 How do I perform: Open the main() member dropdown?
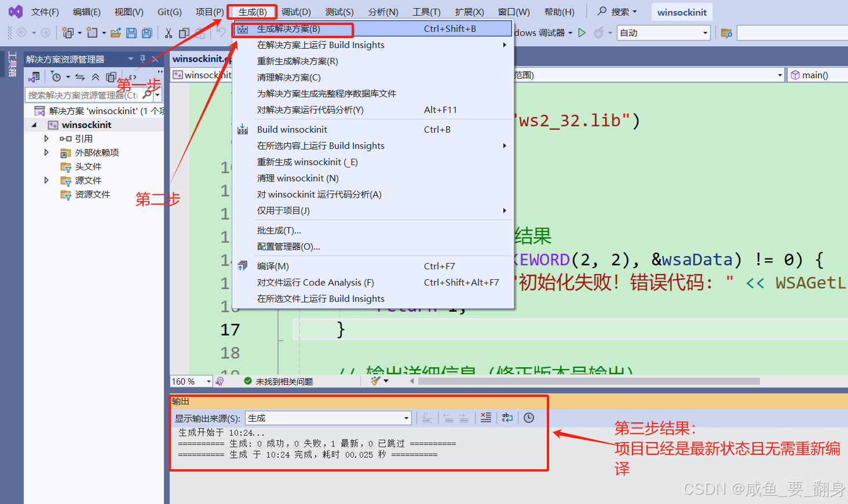click(x=817, y=75)
